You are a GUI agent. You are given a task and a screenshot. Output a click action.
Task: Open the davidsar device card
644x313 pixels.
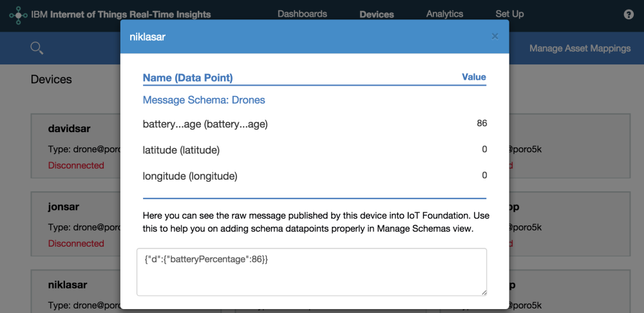pyautogui.click(x=75, y=146)
